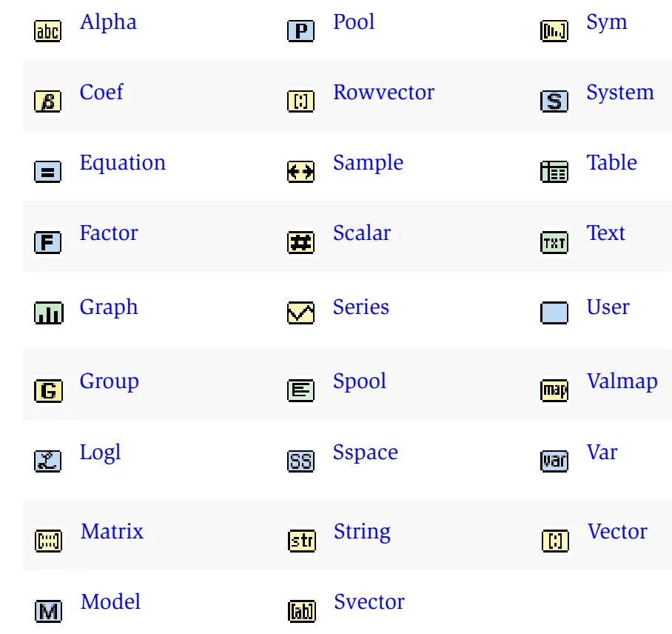The width and height of the screenshot is (672, 634).
Task: Click the Alpha object icon
Action: [48, 31]
